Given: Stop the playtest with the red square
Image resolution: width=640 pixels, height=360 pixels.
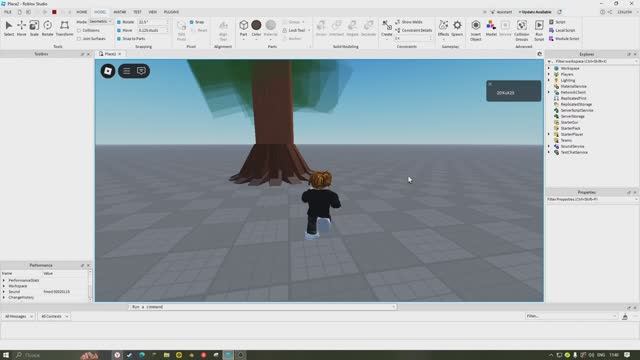Looking at the screenshot, I should tap(54, 12).
